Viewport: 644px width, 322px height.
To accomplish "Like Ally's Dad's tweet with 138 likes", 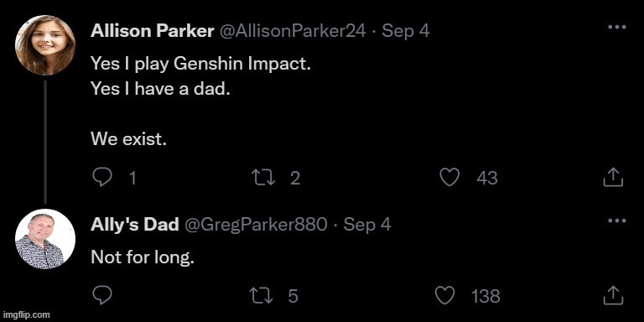I will tap(444, 295).
